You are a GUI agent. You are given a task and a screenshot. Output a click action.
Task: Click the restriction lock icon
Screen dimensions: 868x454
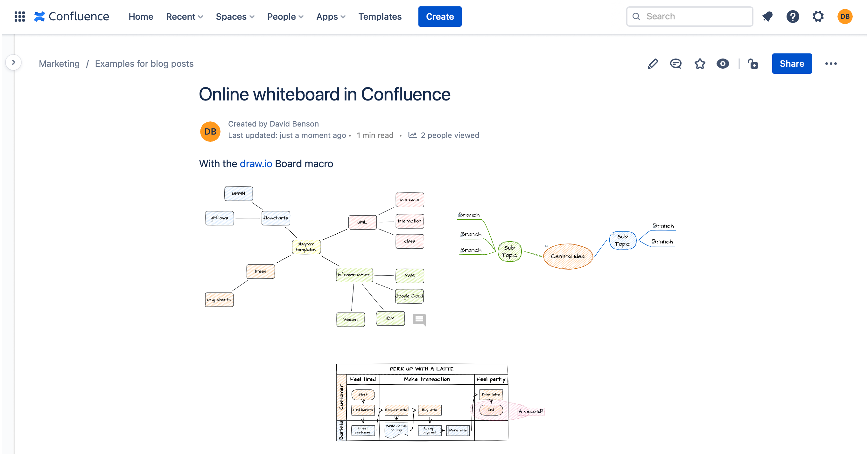click(x=754, y=64)
